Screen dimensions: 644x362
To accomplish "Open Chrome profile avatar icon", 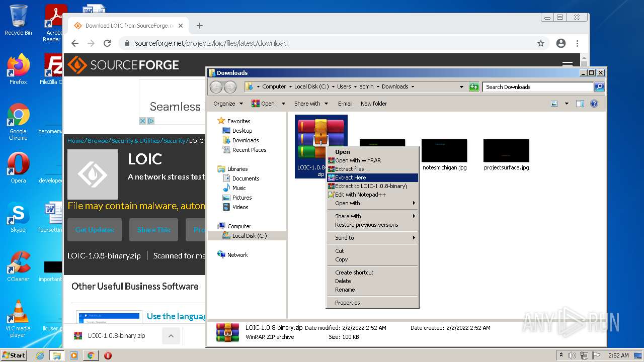I will [561, 43].
